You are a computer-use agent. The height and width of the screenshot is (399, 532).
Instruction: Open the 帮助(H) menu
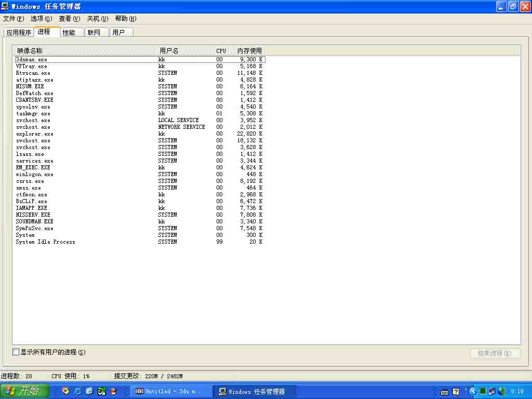pyautogui.click(x=126, y=19)
